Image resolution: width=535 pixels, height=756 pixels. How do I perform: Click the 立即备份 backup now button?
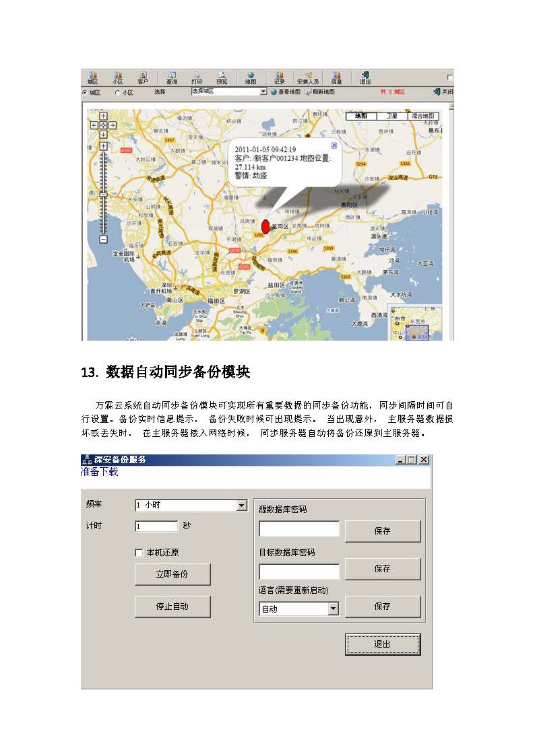[x=172, y=574]
